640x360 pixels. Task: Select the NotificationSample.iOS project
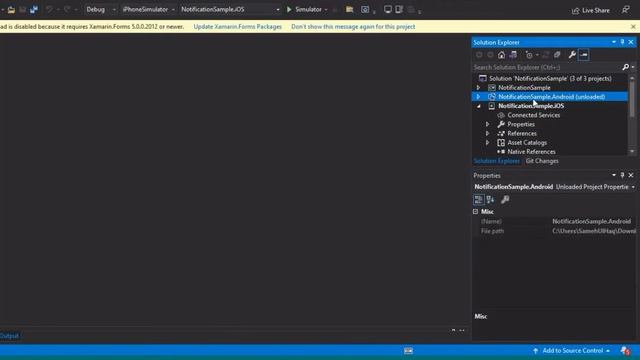(531, 106)
